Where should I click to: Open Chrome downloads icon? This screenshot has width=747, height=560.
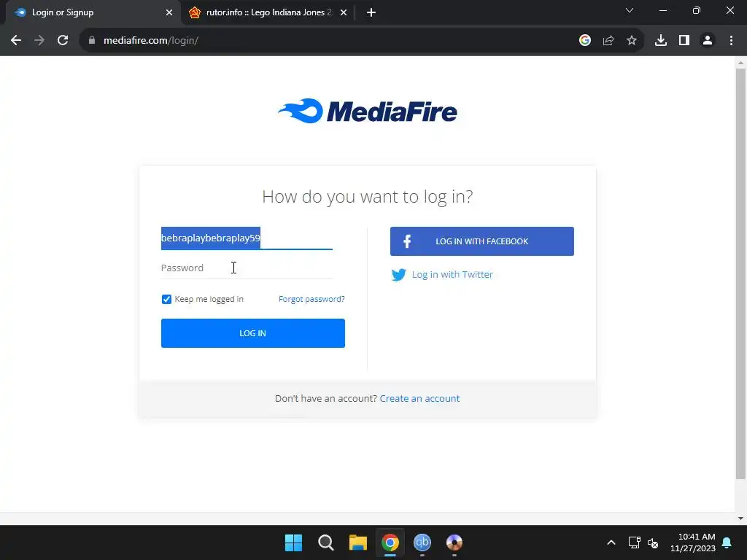(x=661, y=41)
